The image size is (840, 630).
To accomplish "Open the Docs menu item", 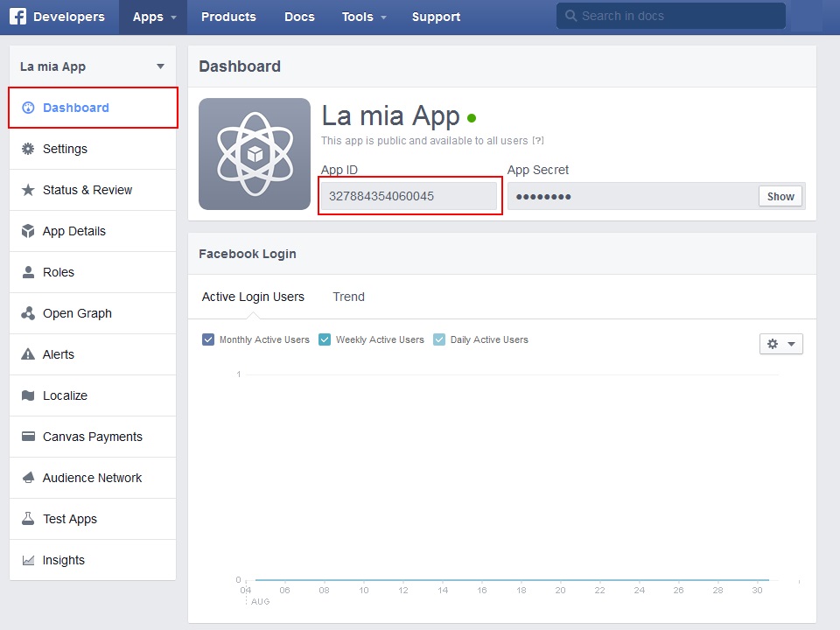I will 299,17.
